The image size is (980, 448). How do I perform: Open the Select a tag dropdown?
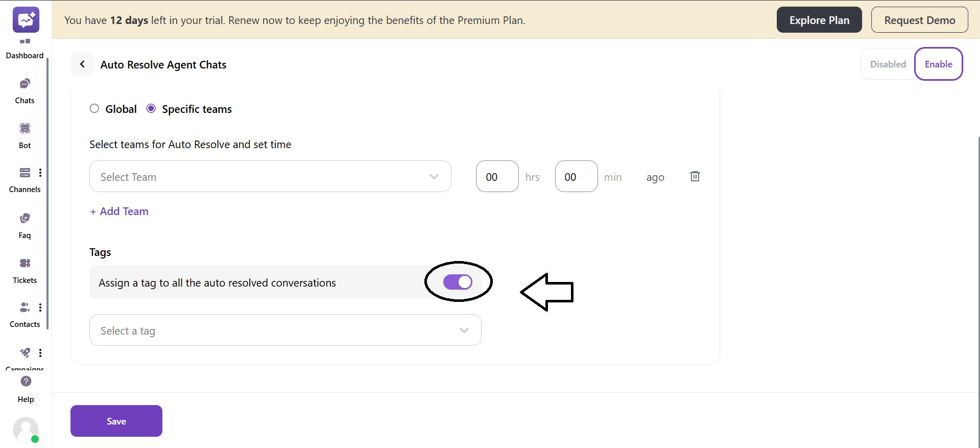pos(285,330)
